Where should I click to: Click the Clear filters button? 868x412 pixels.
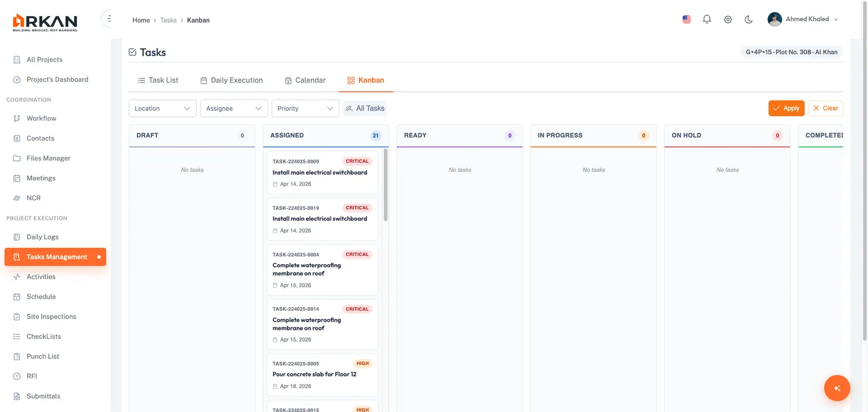coord(825,108)
